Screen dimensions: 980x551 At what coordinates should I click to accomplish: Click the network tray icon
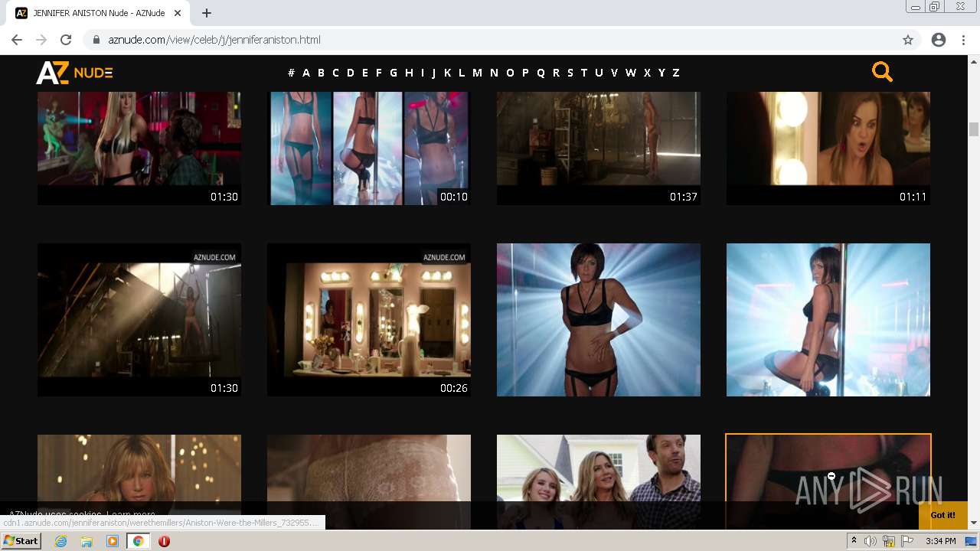pos(889,541)
